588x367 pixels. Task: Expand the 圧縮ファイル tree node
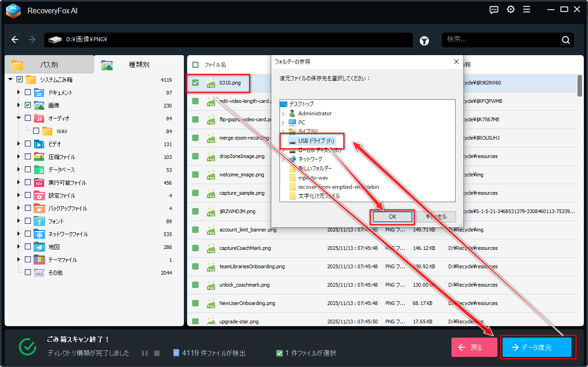click(19, 157)
